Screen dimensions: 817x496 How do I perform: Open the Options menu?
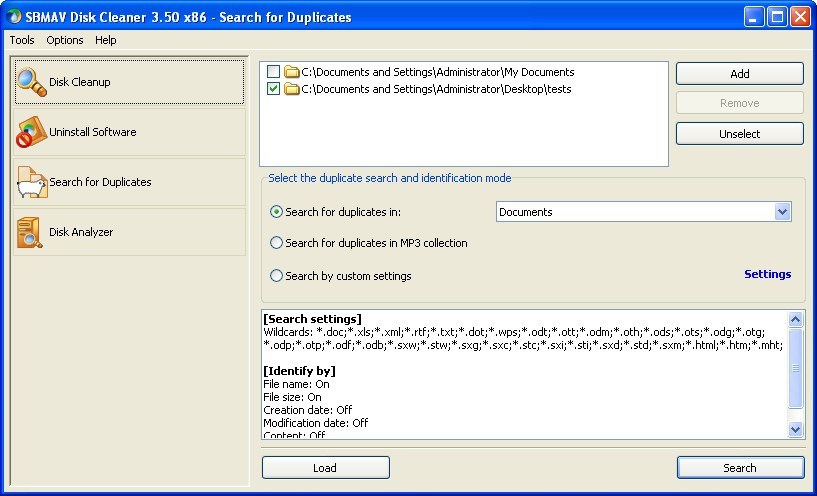65,40
